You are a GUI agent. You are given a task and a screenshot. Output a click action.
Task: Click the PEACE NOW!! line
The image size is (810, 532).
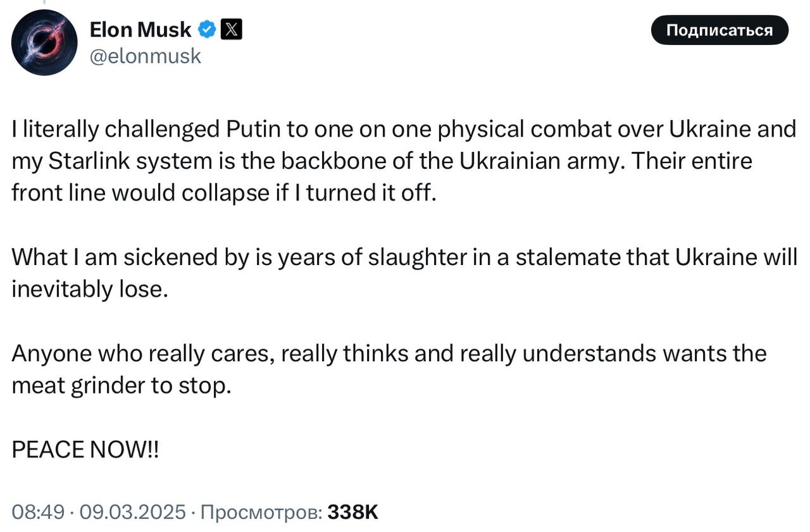(x=86, y=450)
